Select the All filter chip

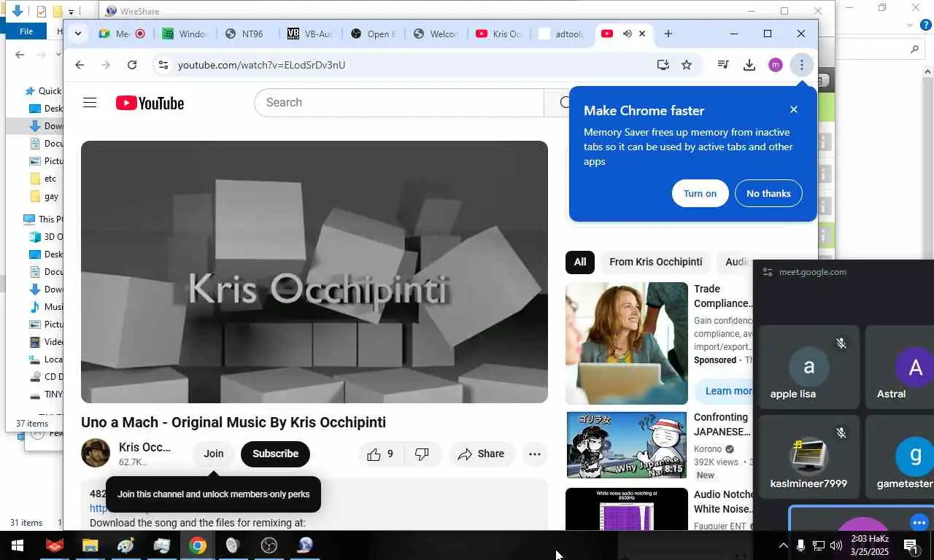[x=580, y=262]
